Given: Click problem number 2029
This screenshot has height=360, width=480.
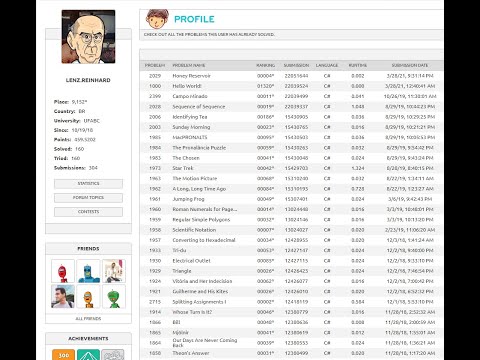Looking at the screenshot, I should coord(155,76).
